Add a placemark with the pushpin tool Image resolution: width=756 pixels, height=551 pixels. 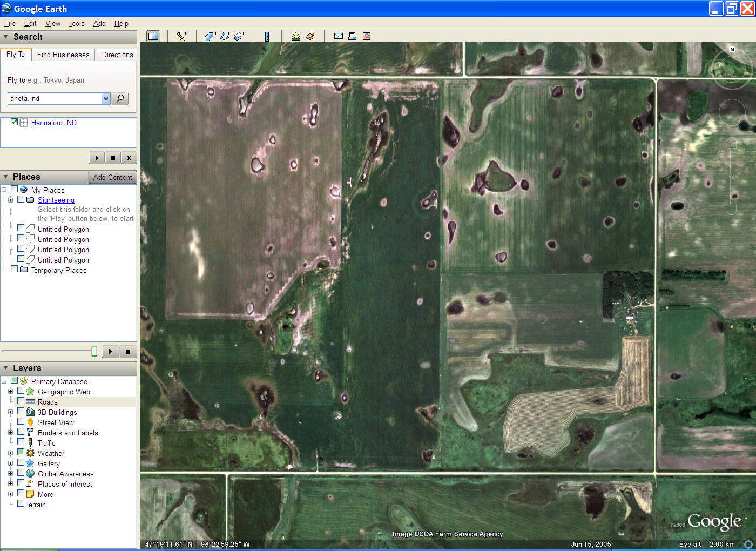point(181,36)
